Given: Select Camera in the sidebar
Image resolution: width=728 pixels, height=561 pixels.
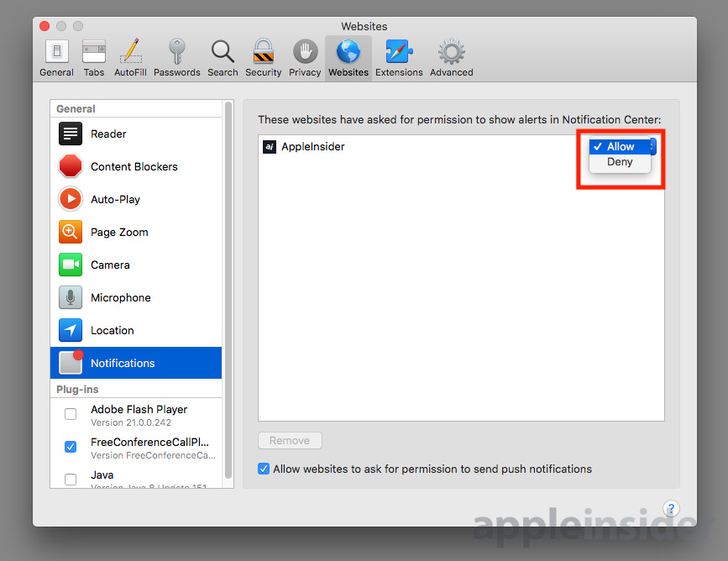Looking at the screenshot, I should pos(136,265).
